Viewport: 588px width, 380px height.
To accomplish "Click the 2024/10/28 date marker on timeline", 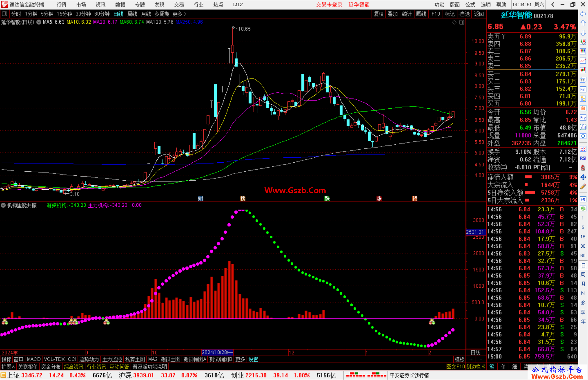I will point(217,352).
